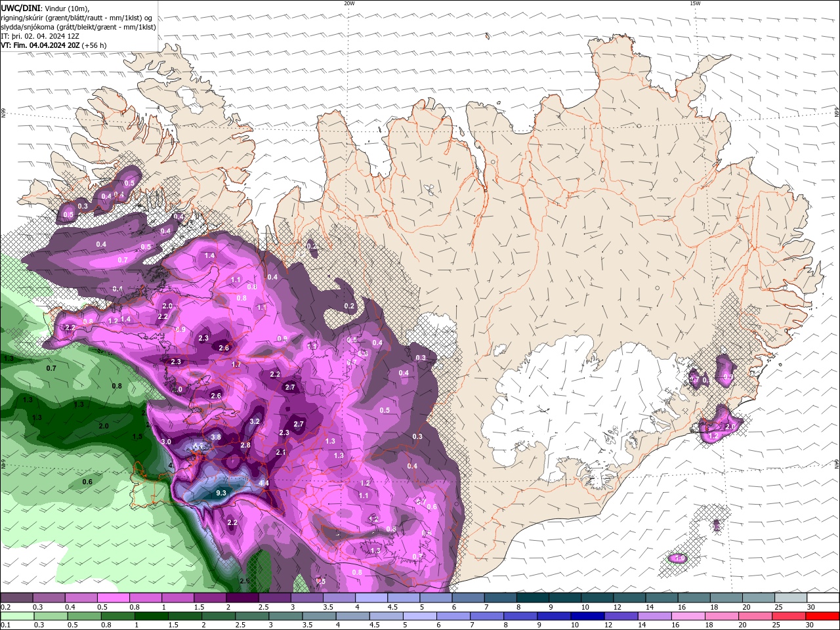Pick the lower-row lilac swatch labeled 14
Viewport: 840px width, 630px height.
654,616
